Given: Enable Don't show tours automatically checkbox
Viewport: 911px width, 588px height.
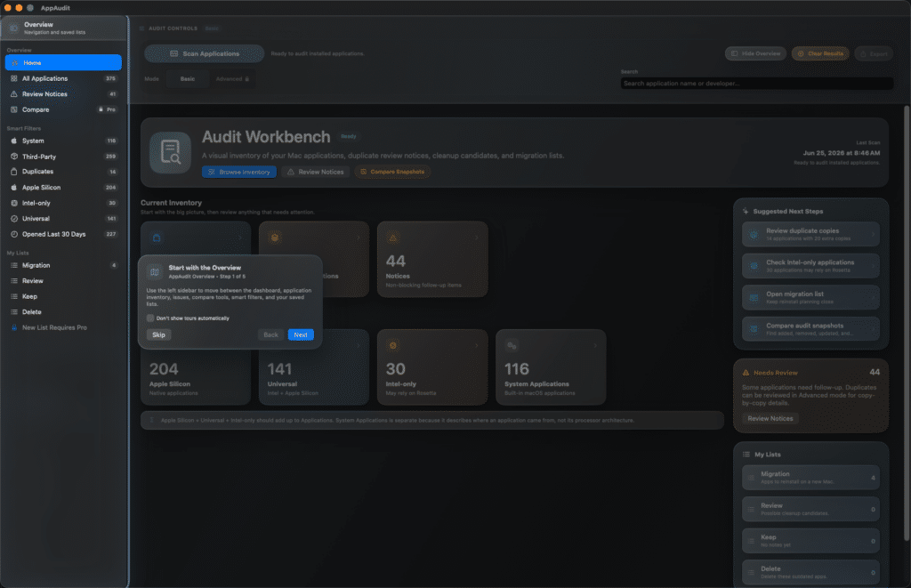Looking at the screenshot, I should tap(150, 318).
